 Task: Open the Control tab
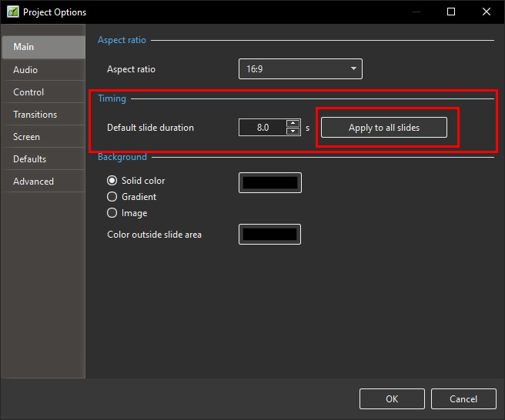[28, 92]
